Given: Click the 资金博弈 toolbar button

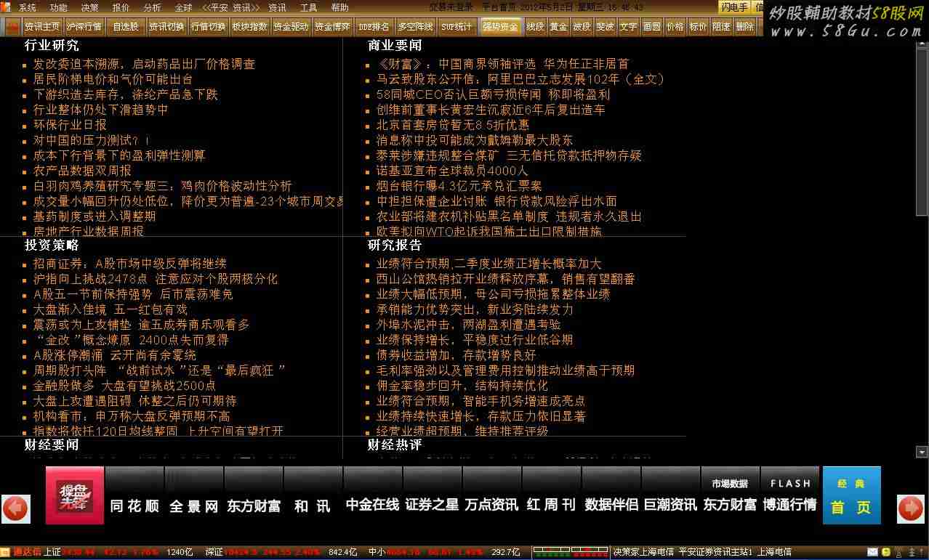Looking at the screenshot, I should coord(332,27).
